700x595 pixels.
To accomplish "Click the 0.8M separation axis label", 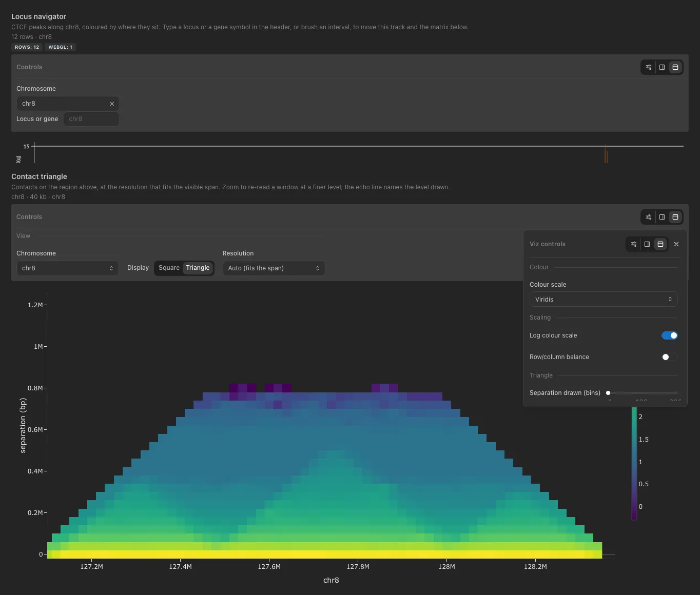I will [35, 388].
